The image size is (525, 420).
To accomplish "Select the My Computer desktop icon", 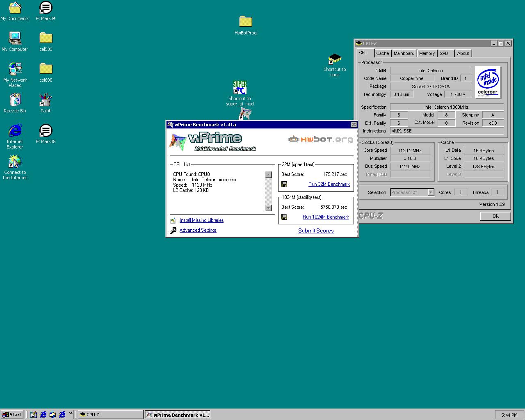I will 15,42.
